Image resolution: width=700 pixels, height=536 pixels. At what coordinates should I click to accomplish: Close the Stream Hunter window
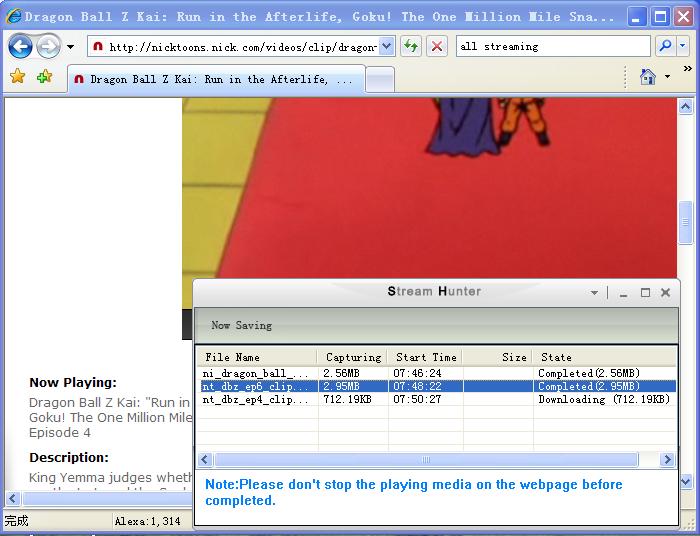[x=666, y=292]
